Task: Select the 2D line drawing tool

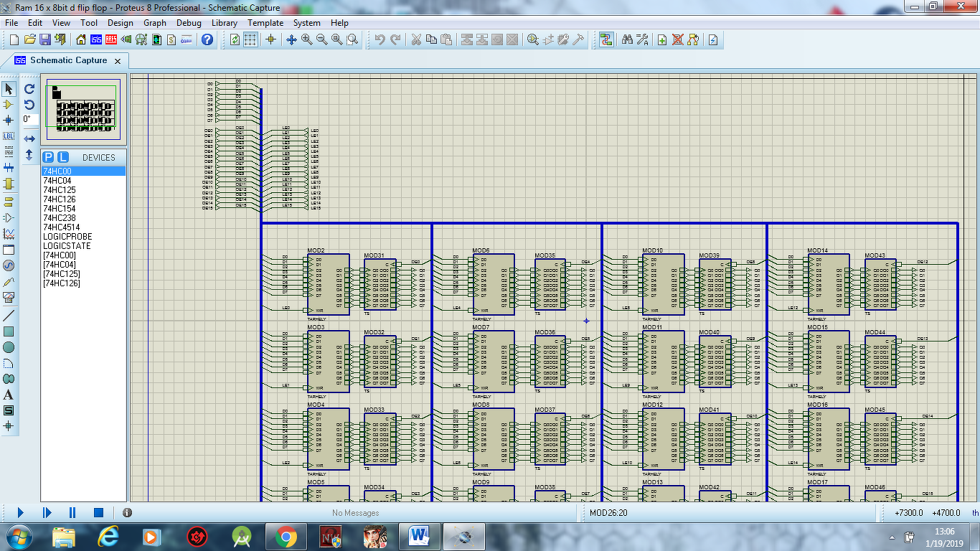Action: pos(9,316)
